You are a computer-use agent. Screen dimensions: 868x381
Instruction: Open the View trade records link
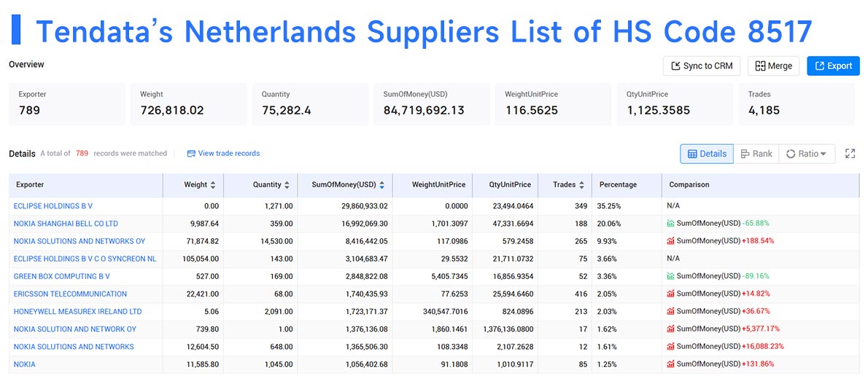pyautogui.click(x=228, y=153)
